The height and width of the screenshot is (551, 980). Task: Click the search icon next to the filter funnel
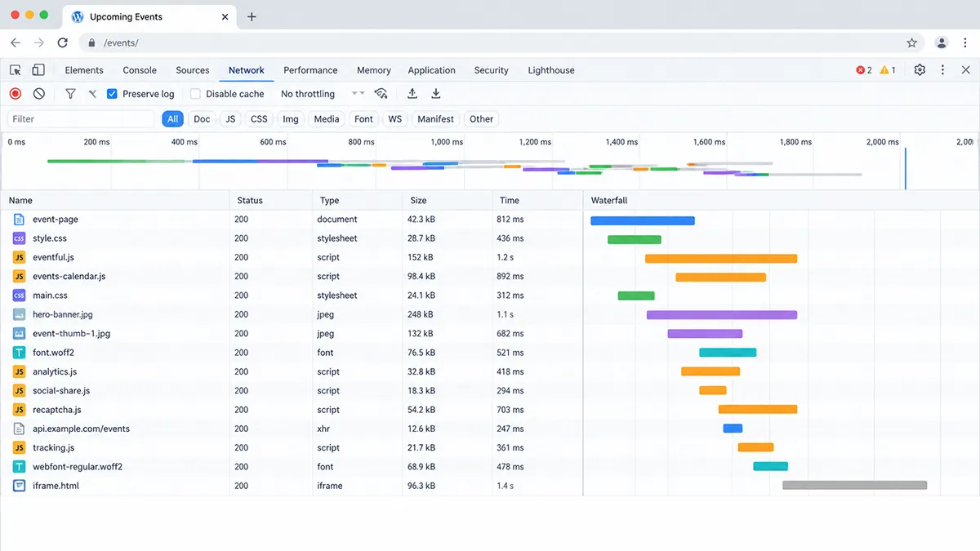92,94
